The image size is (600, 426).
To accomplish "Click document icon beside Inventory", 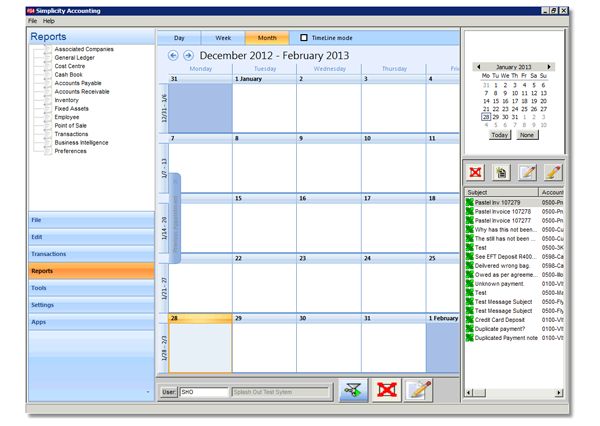I will [47, 100].
